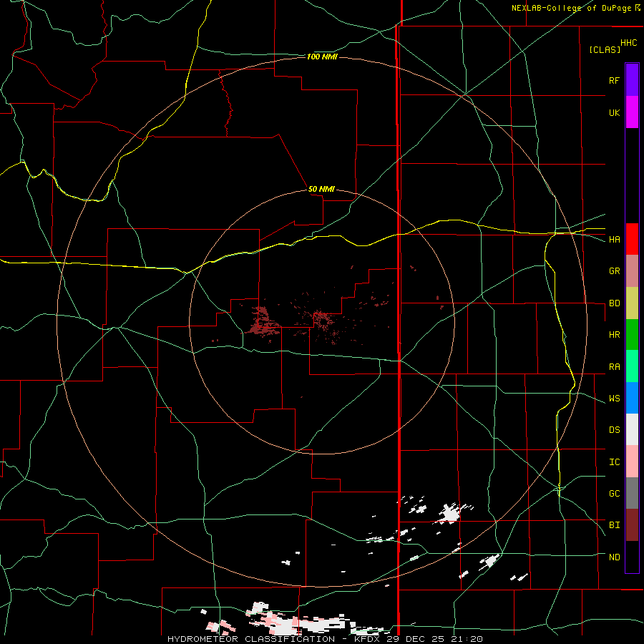Click the WS blue legend swatch

coord(632,398)
